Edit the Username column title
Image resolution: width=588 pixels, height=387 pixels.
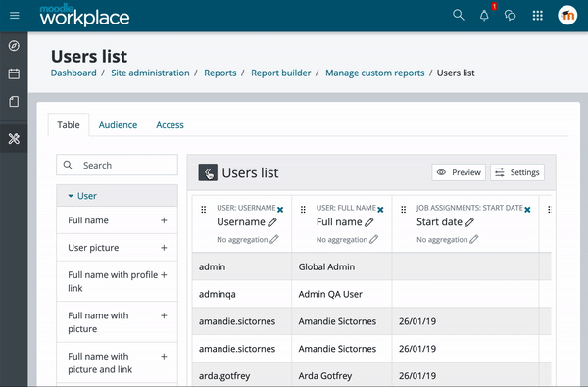[272, 222]
